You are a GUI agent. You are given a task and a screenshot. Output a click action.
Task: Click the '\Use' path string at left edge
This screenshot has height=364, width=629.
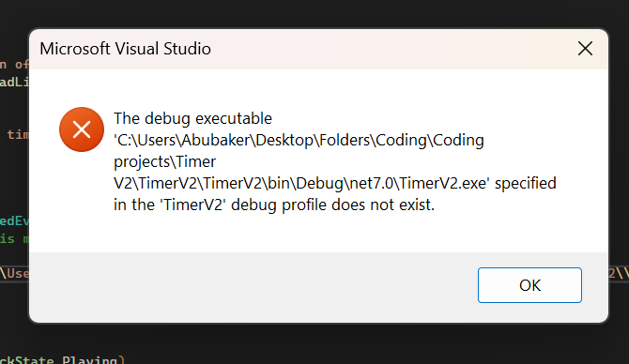point(14,273)
